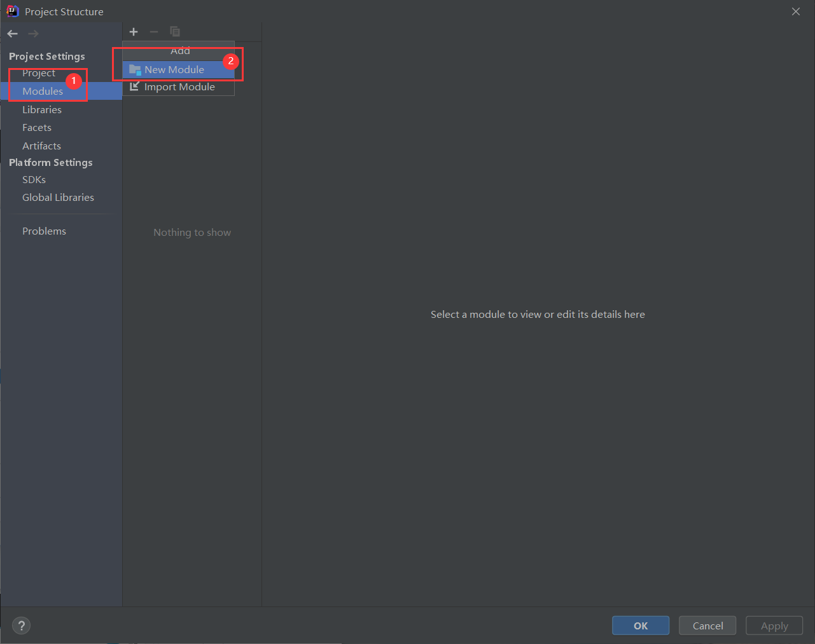815x644 pixels.
Task: Open the Libraries settings page
Action: 42,109
